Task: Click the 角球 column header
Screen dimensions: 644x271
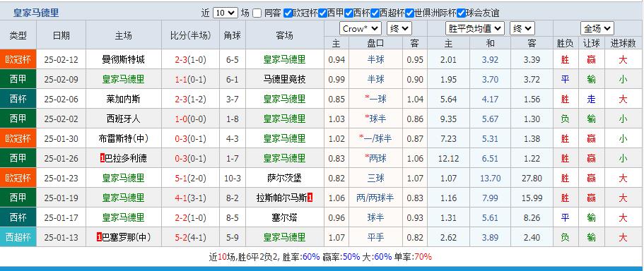Action: (x=233, y=35)
